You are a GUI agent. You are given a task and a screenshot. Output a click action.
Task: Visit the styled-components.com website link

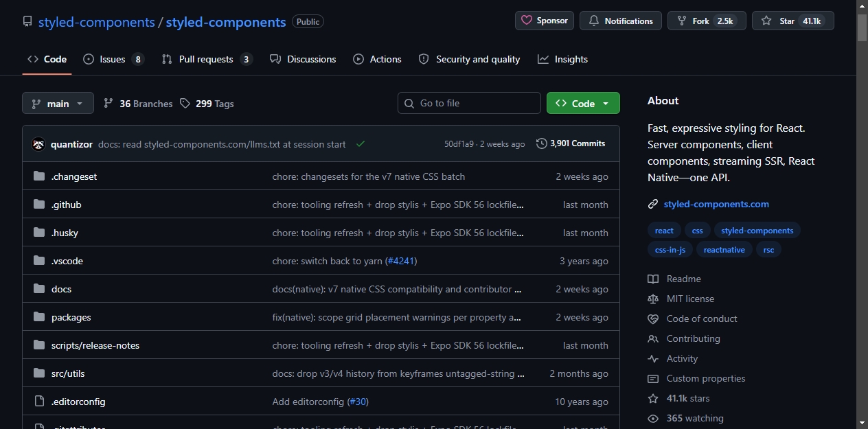(716, 204)
